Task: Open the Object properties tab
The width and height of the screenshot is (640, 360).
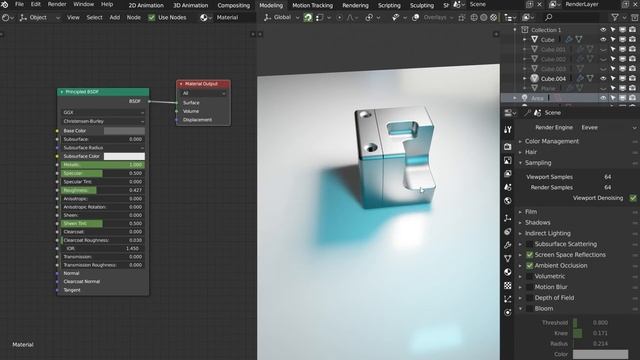Action: click(x=508, y=218)
